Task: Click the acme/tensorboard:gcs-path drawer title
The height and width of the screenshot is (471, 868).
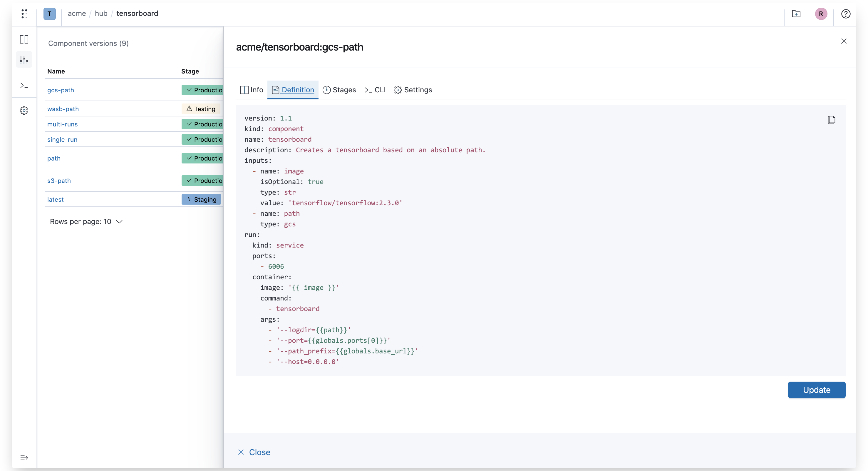Action: pyautogui.click(x=299, y=47)
